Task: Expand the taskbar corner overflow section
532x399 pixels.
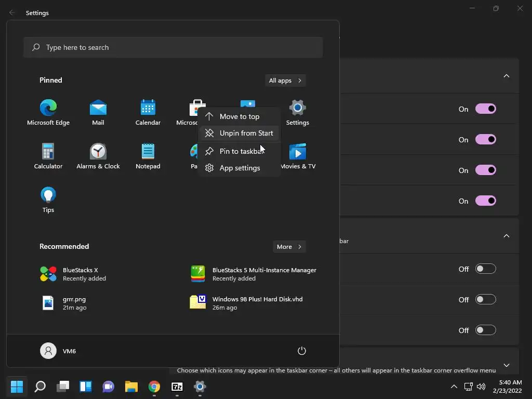Action: coord(506,365)
